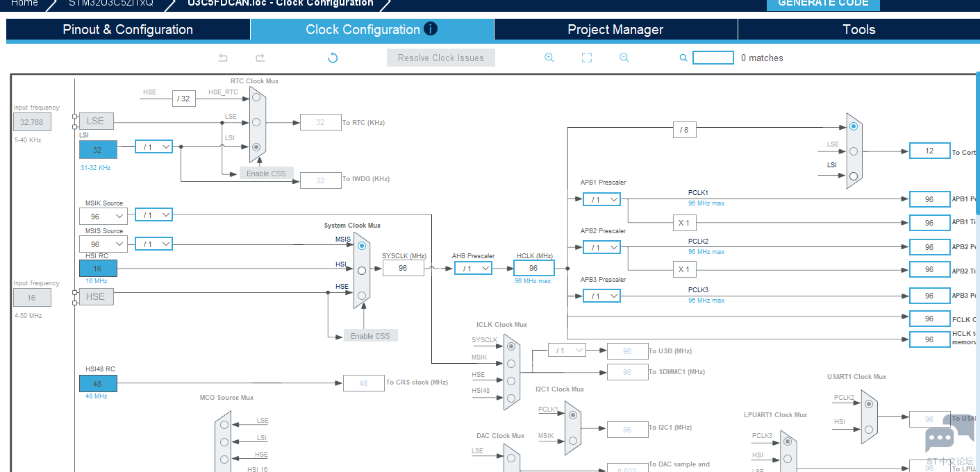Click the Cortex timer value field 12
The width and height of the screenshot is (980, 472).
pos(929,151)
